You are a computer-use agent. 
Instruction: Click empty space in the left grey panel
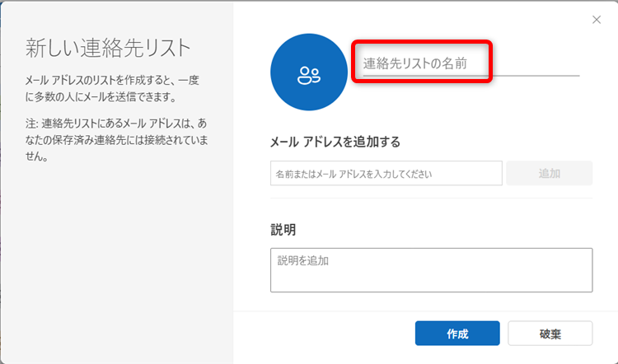pyautogui.click(x=115, y=264)
